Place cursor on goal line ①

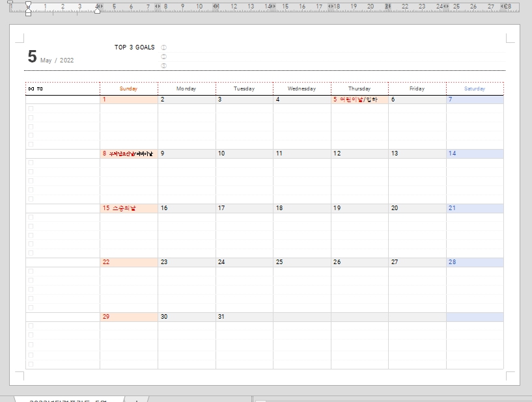pos(333,47)
